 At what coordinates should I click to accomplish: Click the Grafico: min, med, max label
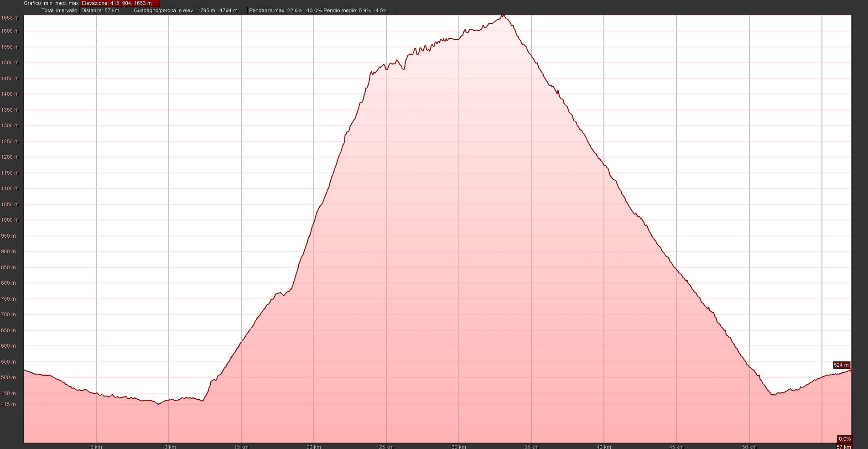click(x=51, y=3)
